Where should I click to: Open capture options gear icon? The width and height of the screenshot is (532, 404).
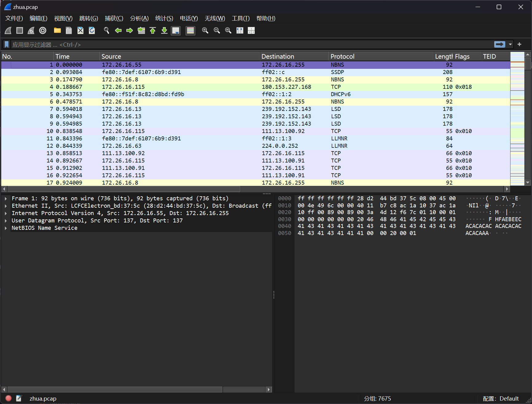click(43, 30)
